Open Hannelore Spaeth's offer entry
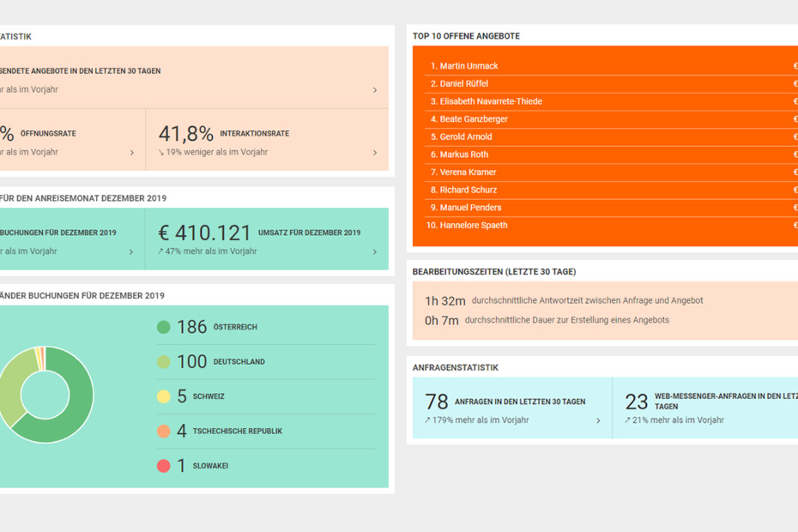Image resolution: width=798 pixels, height=532 pixels. 473,225
